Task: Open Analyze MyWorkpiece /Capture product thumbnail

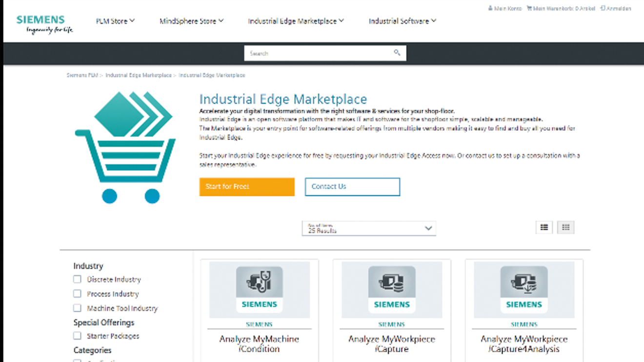Action: 392,290
